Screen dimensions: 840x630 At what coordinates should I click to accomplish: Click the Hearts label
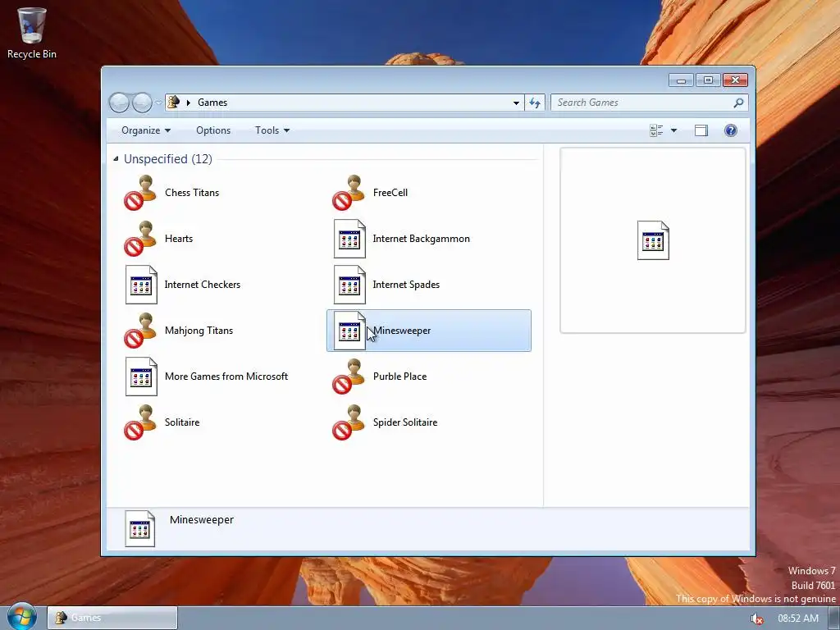pos(178,239)
